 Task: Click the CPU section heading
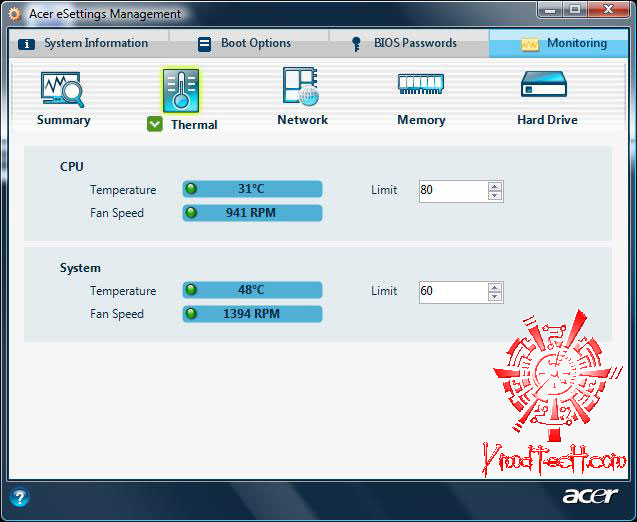(x=72, y=167)
